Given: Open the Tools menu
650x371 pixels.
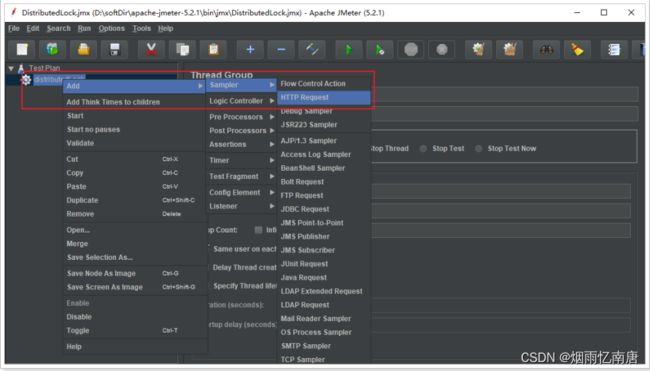Looking at the screenshot, I should click(142, 28).
